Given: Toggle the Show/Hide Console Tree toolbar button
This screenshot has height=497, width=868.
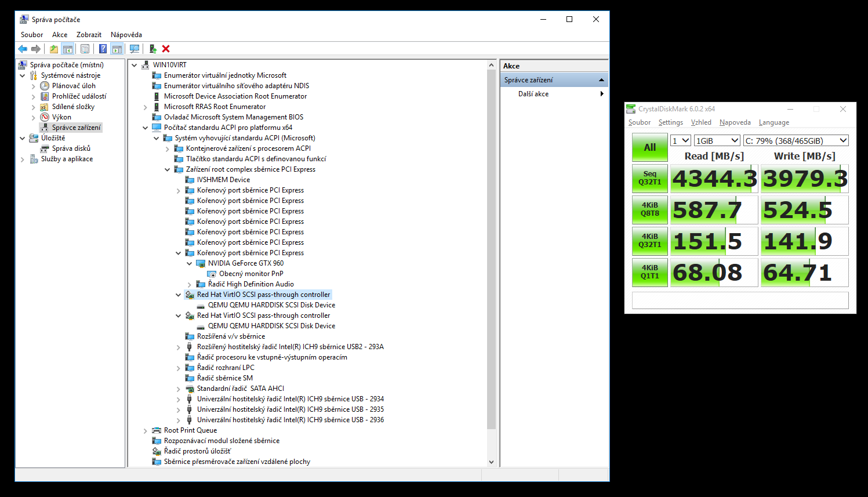Looking at the screenshot, I should (x=68, y=49).
